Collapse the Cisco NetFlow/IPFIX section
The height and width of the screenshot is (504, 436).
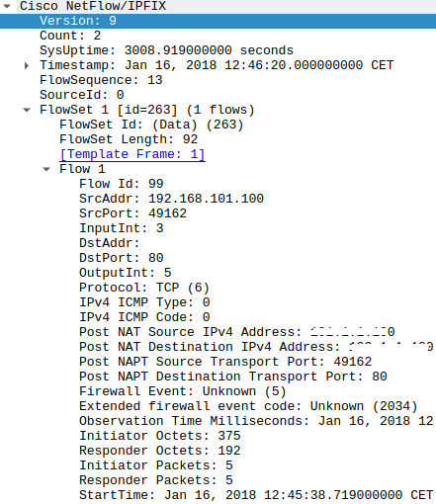[x=7, y=6]
